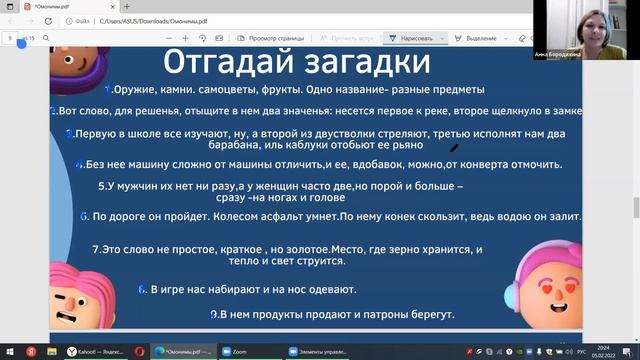Viewport: 640px width, 360px height.
Task: Activate the Выделение highlight tool
Action: (x=476, y=38)
